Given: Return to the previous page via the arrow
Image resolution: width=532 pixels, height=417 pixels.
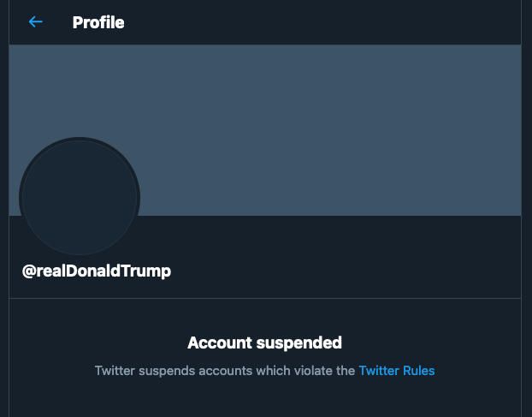Looking at the screenshot, I should (35, 22).
